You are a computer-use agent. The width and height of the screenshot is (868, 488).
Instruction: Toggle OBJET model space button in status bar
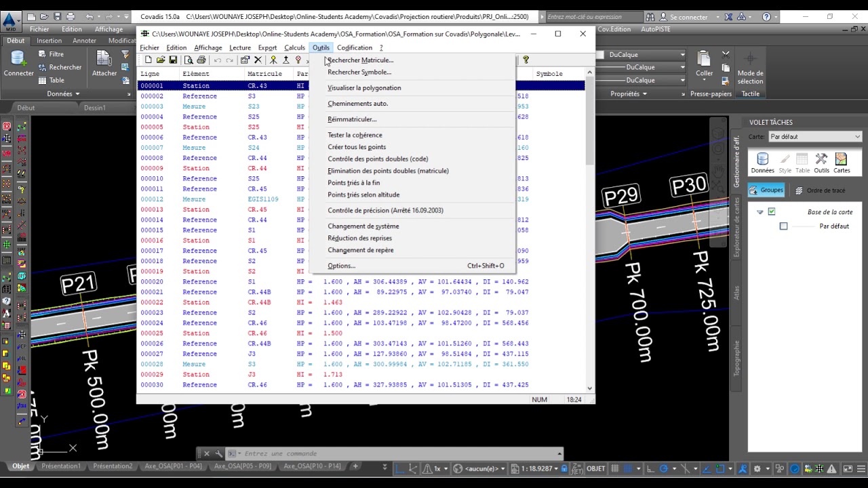pyautogui.click(x=595, y=468)
